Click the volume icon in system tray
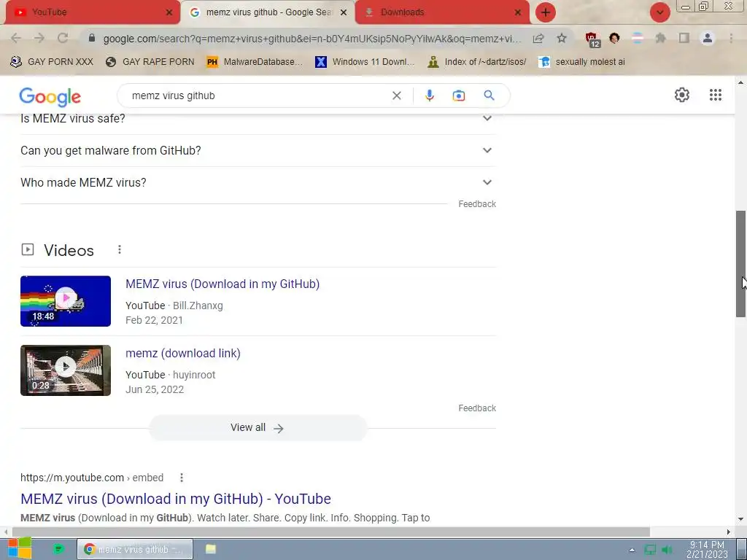The height and width of the screenshot is (560, 747). 667,550
